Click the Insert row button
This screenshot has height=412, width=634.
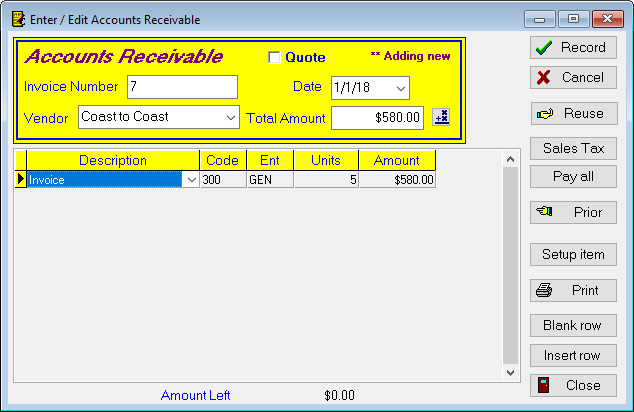coord(573,356)
